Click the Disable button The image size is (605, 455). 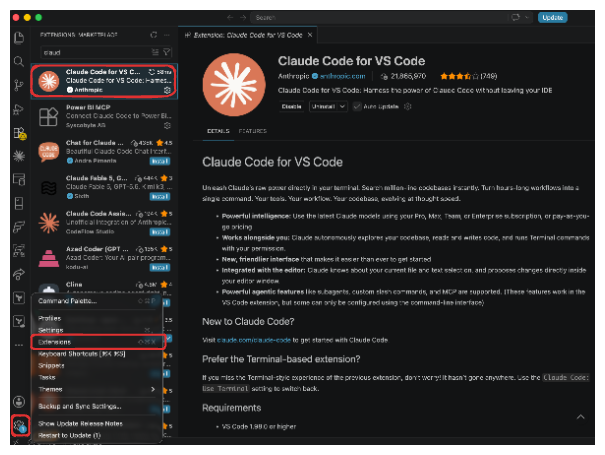291,107
